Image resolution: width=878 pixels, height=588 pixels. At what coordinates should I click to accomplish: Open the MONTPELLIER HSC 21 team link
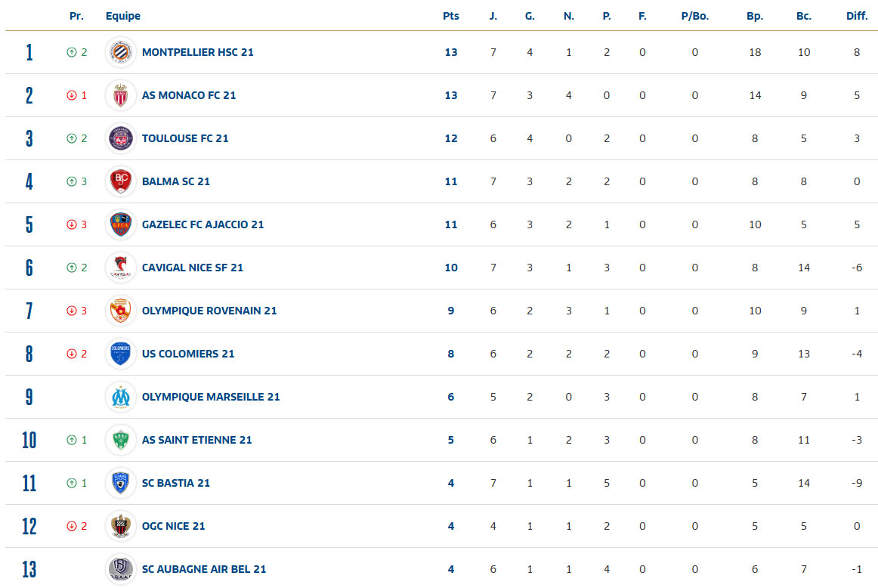click(197, 52)
